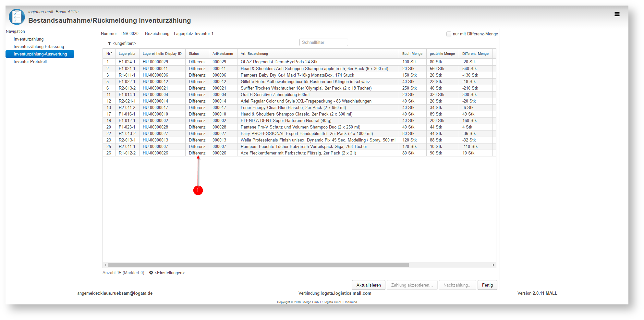
Task: Select the row with Lagerplatz F1-024-1
Action: point(299,62)
